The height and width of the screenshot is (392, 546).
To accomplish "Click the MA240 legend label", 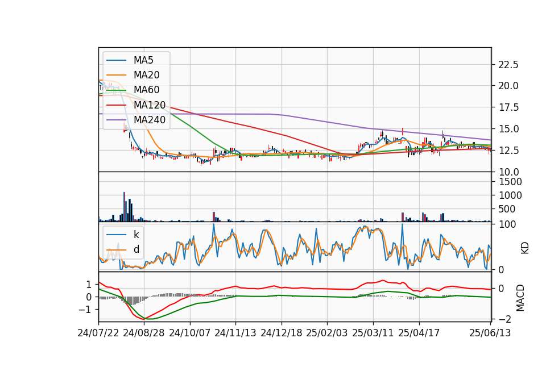I will 150,120.
